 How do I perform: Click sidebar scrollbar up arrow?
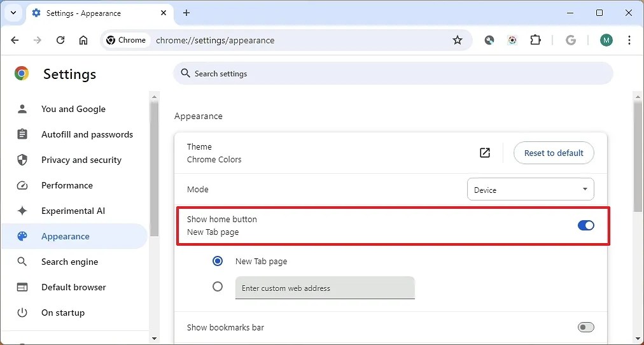click(154, 97)
